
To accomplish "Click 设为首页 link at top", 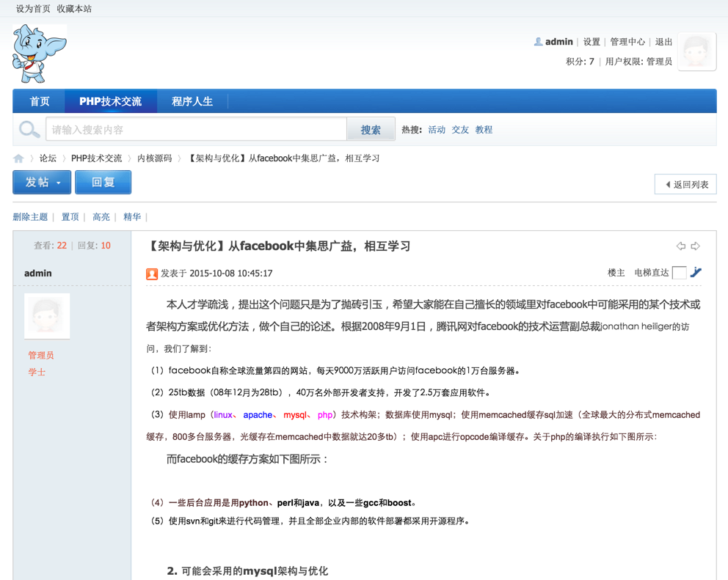I will click(x=33, y=9).
